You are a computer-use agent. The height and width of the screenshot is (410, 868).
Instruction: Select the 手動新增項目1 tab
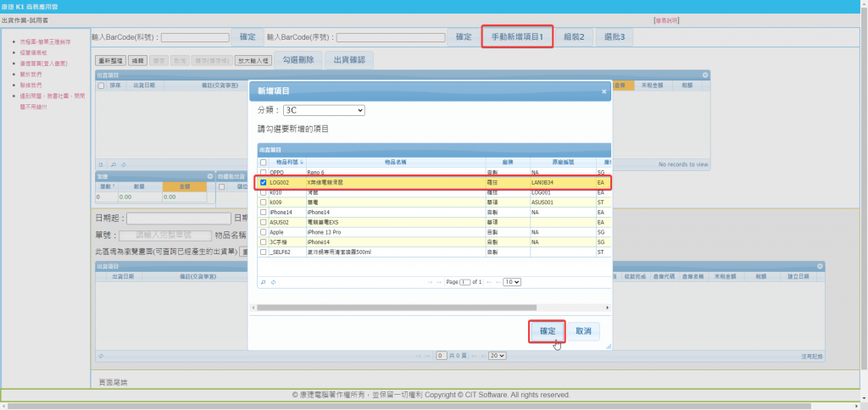(x=517, y=37)
